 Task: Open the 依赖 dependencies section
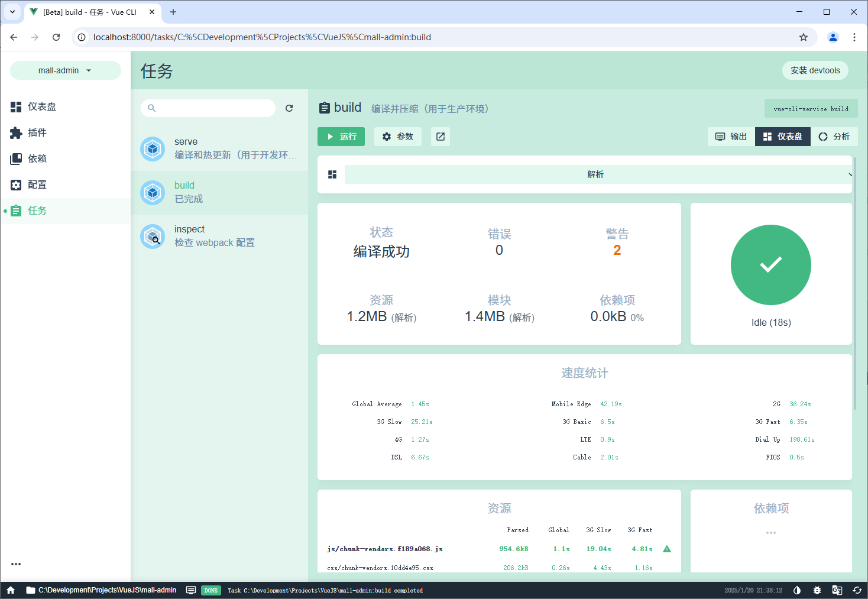pos(65,158)
